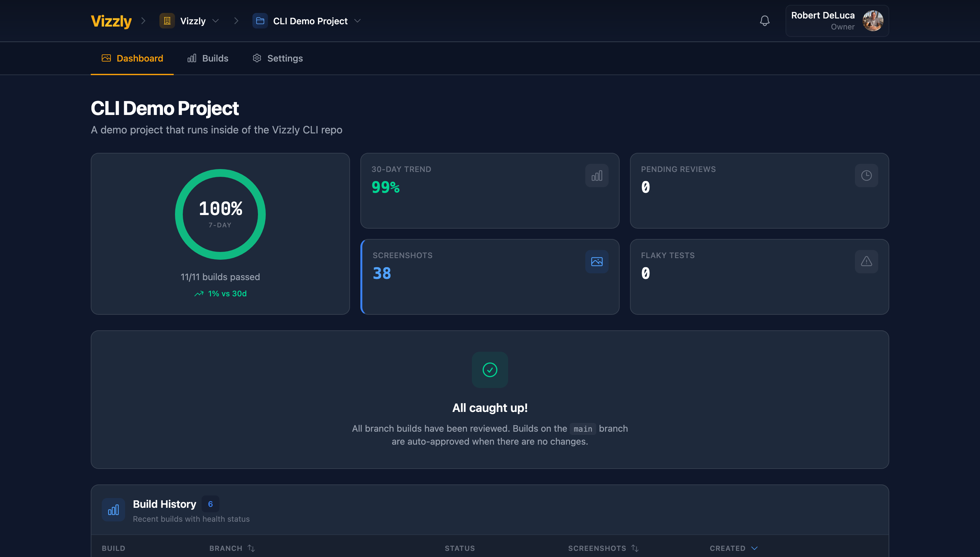Open the Created column sort dropdown
980x557 pixels.
[754, 548]
